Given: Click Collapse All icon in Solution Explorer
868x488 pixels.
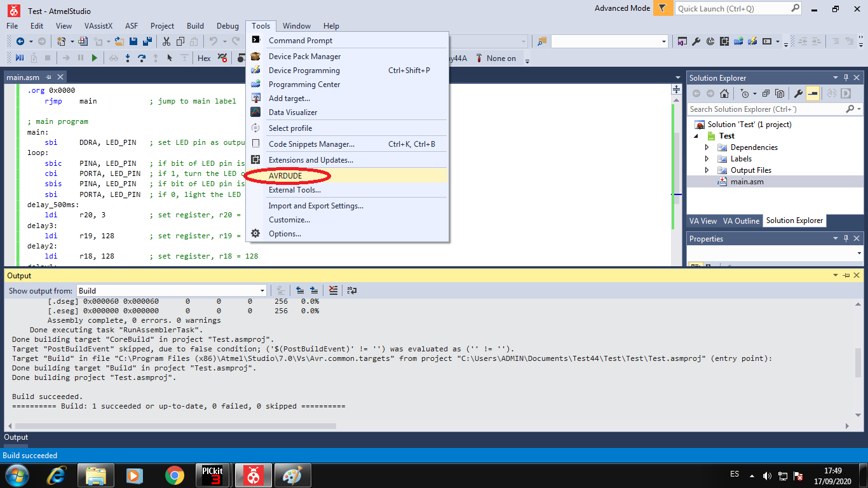Looking at the screenshot, I should tap(766, 93).
